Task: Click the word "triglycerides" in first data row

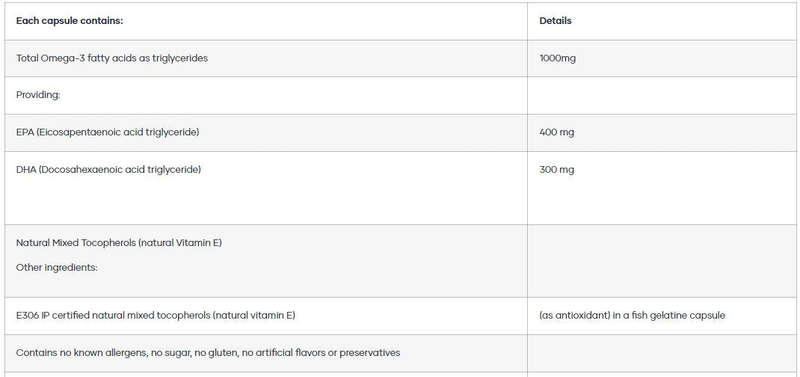Action: [x=180, y=58]
